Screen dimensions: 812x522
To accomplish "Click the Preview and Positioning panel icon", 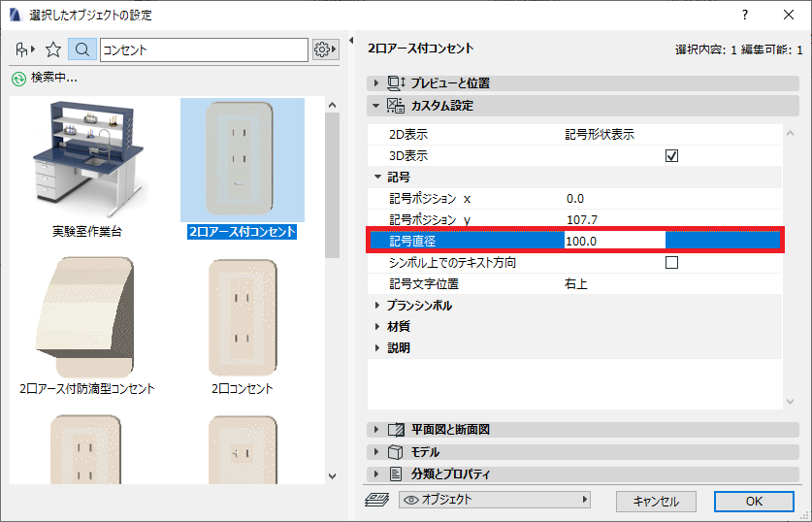I will click(396, 82).
